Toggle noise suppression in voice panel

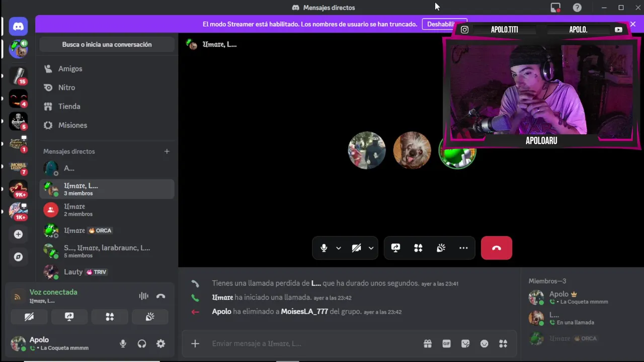click(x=144, y=296)
